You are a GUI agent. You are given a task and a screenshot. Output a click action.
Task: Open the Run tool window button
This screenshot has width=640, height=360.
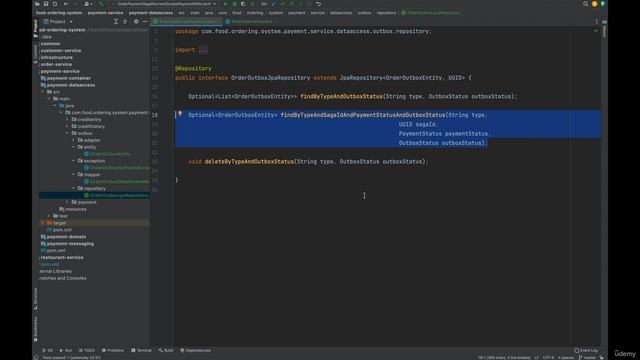pos(66,350)
